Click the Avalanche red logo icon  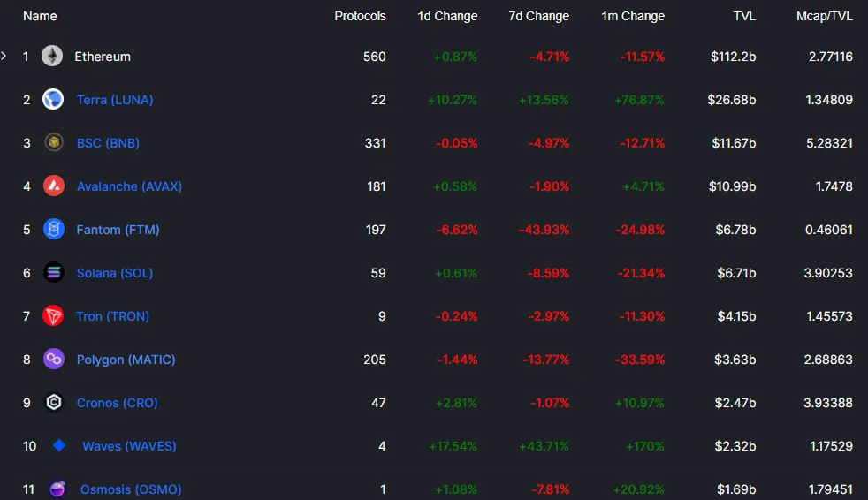coord(54,186)
